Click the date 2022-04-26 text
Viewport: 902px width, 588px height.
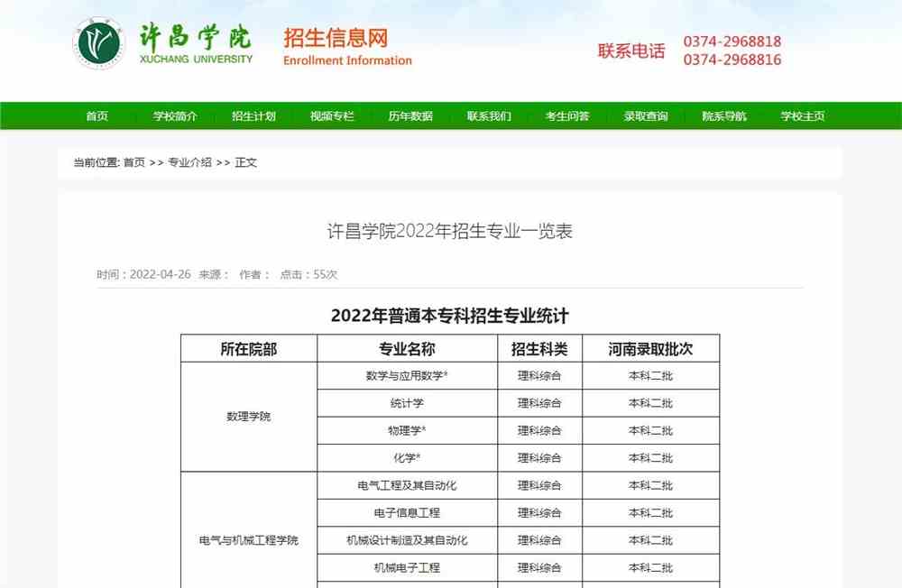pyautogui.click(x=160, y=274)
